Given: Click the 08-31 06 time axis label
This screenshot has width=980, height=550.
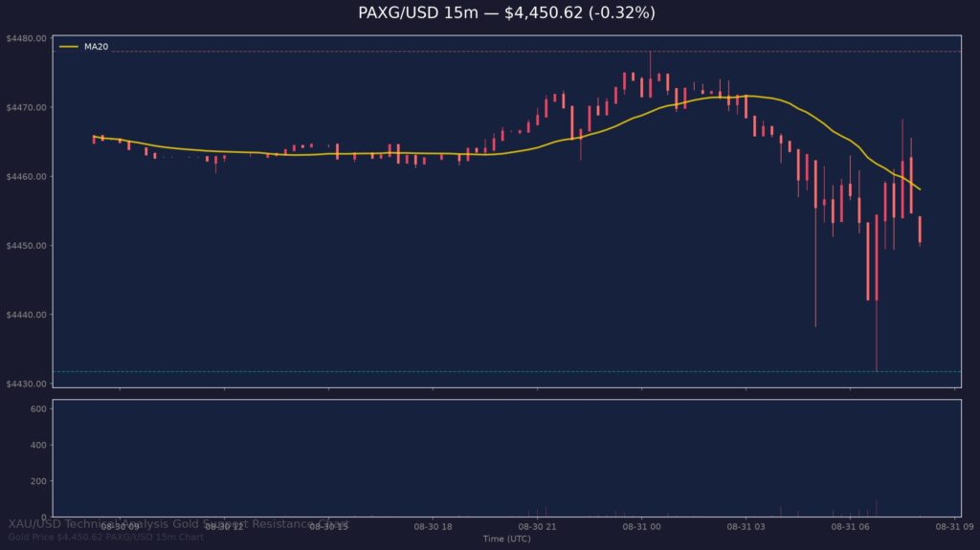Looking at the screenshot, I should pos(850,527).
